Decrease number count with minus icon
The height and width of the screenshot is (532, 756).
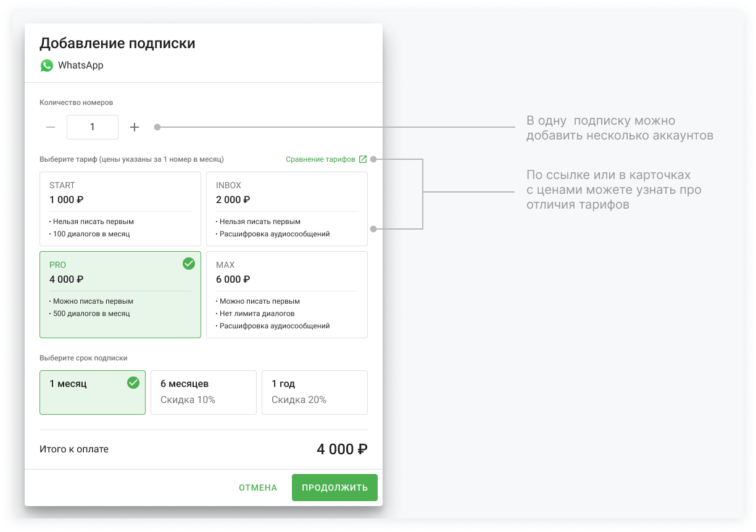tap(51, 127)
